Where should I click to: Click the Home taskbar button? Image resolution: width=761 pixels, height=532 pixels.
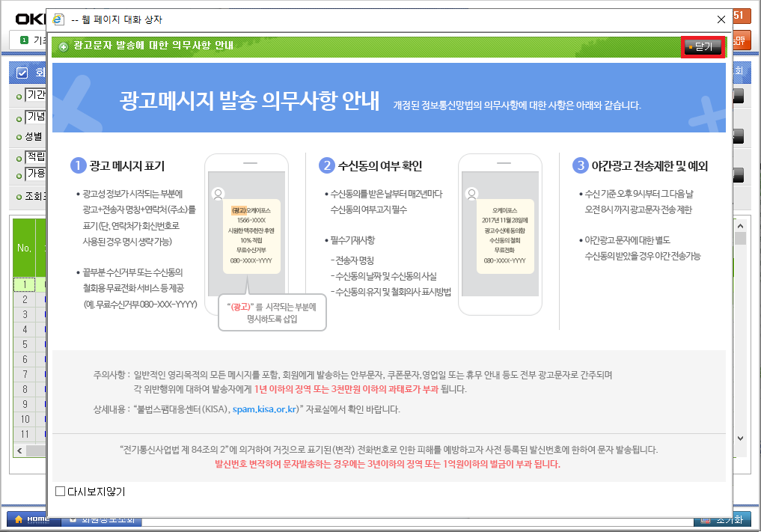(31, 519)
